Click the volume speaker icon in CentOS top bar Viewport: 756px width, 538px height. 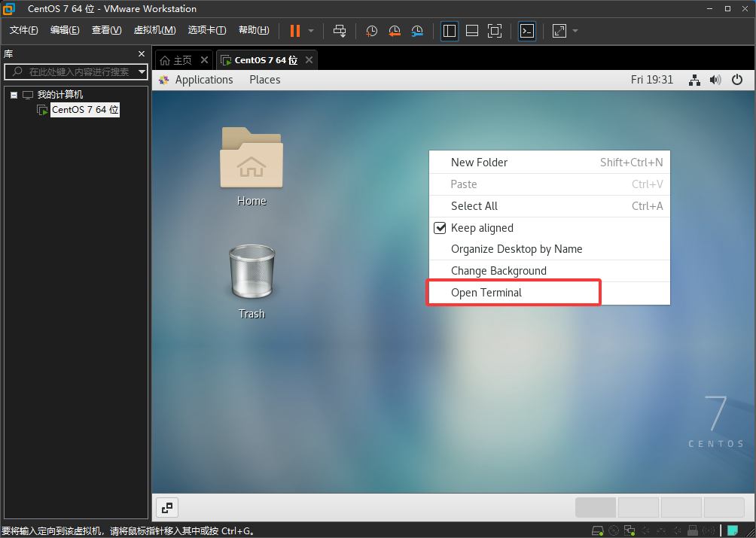coord(715,80)
